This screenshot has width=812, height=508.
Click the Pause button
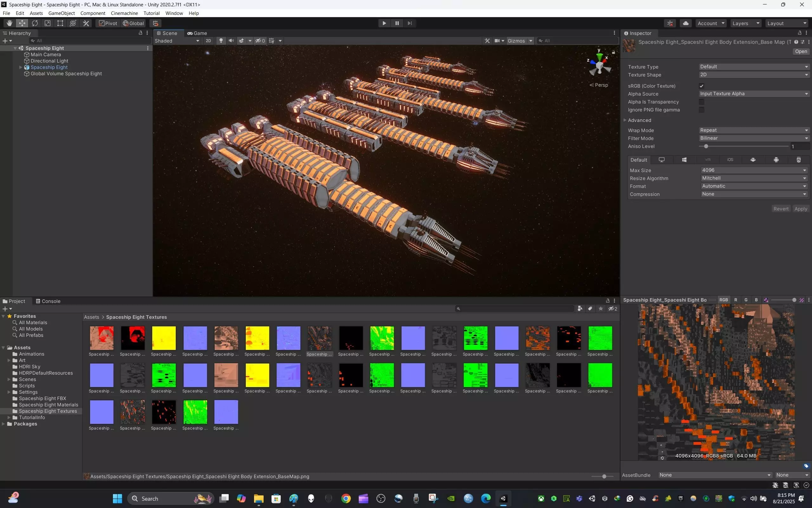tap(397, 23)
